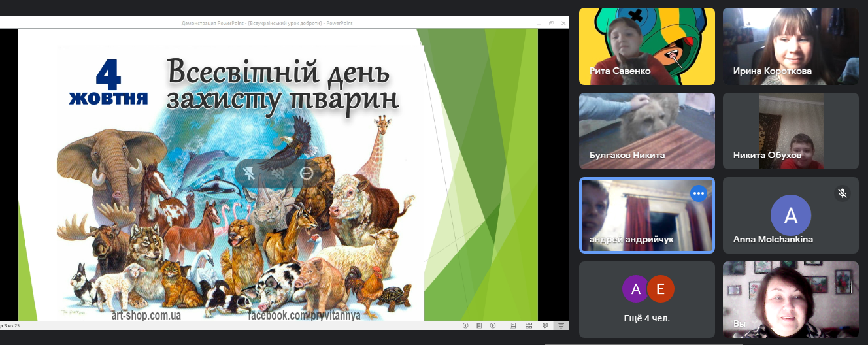Click the Slide Show view icon
868x345 pixels.
(561, 325)
